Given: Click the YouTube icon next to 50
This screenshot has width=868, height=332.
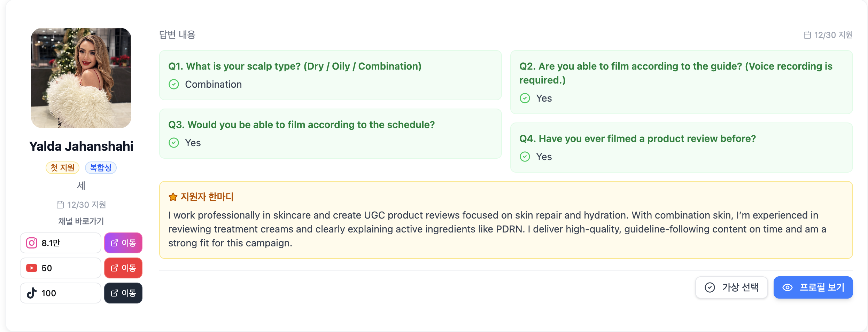Looking at the screenshot, I should 32,268.
